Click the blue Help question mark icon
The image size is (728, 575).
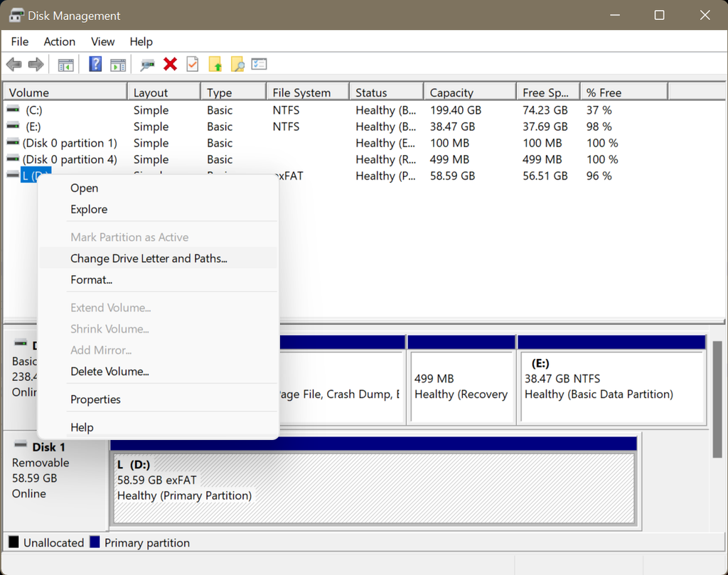(95, 64)
